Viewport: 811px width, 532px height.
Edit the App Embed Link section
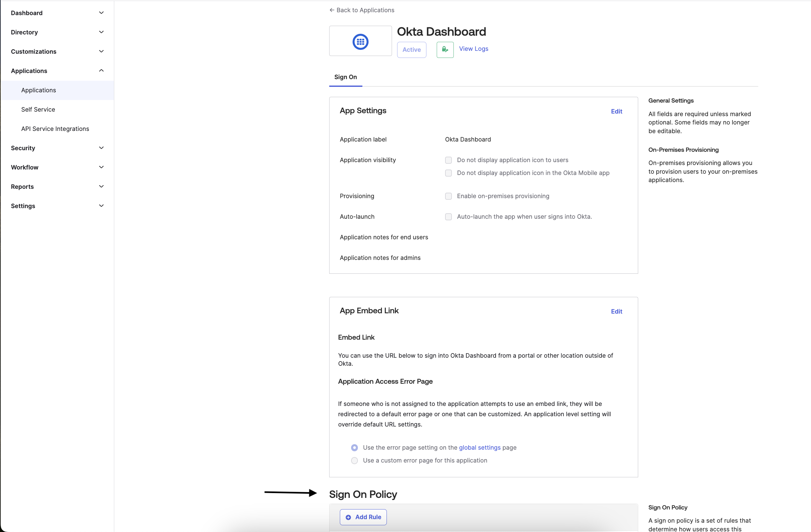point(616,311)
